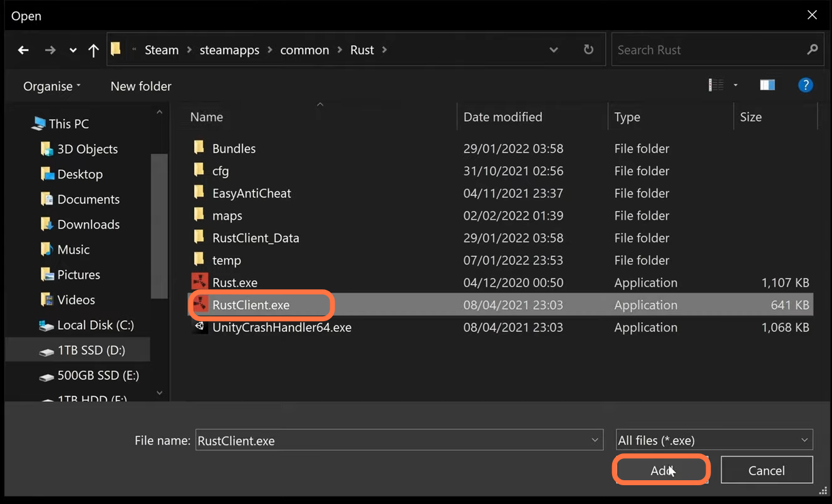832x504 pixels.
Task: Click the search magnifier icon
Action: 813,49
